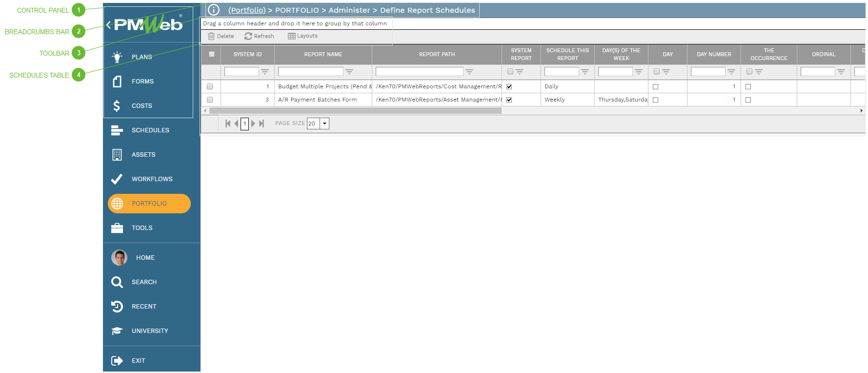Open Report Name filter options icon
Viewport: 868px width, 373px height.
pos(349,72)
